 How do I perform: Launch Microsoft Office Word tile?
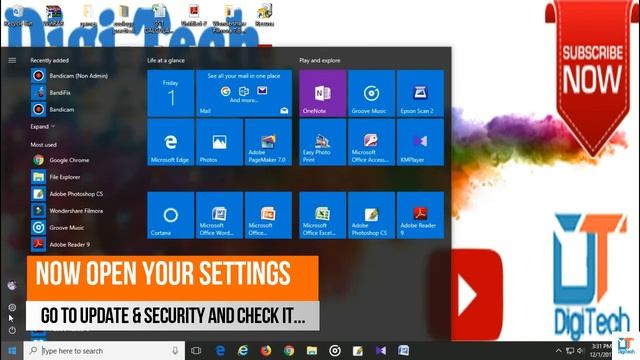click(x=220, y=215)
